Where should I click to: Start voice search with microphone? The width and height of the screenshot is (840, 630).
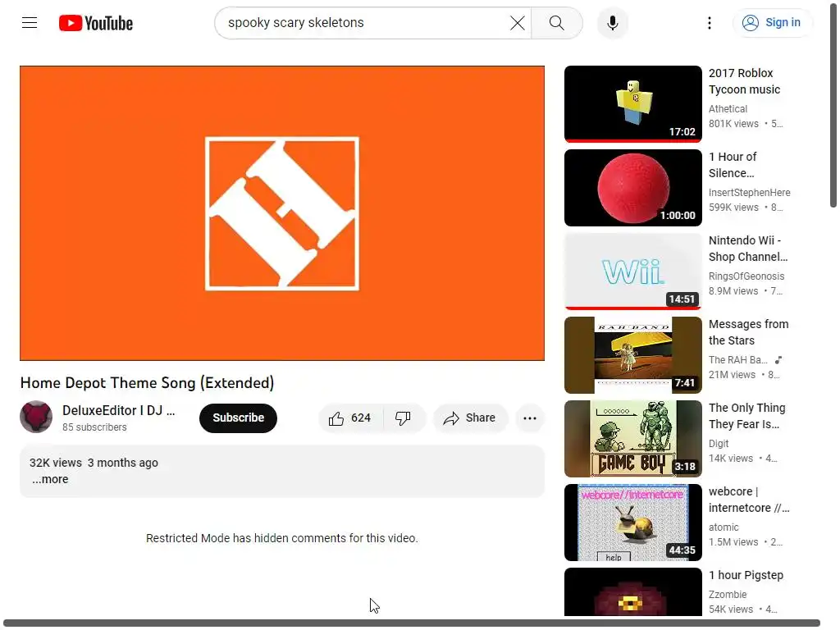[612, 23]
